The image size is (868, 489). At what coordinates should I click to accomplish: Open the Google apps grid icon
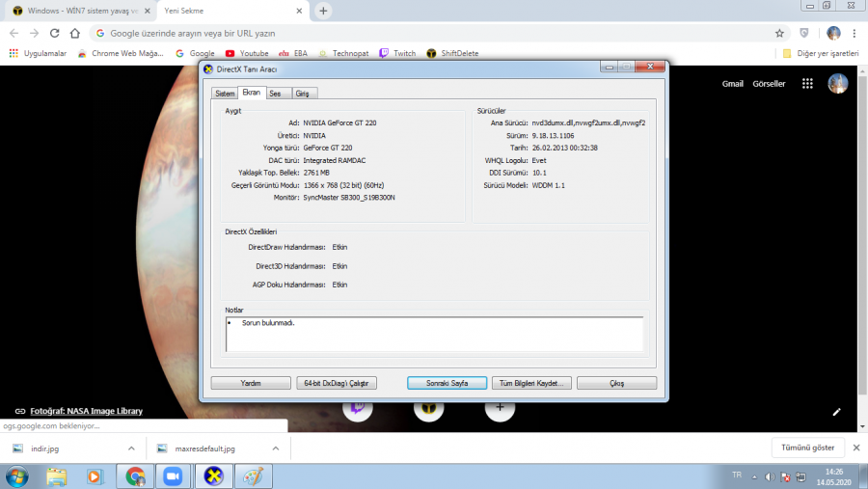click(x=807, y=84)
